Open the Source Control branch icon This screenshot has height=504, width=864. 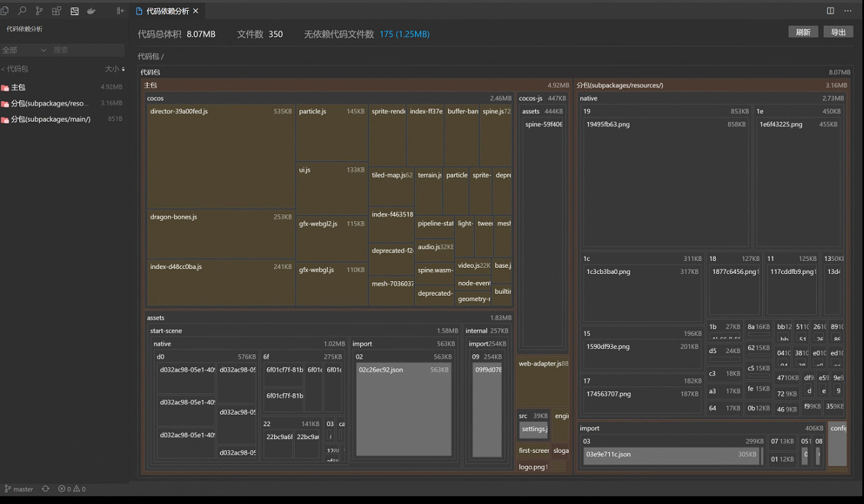coord(39,11)
